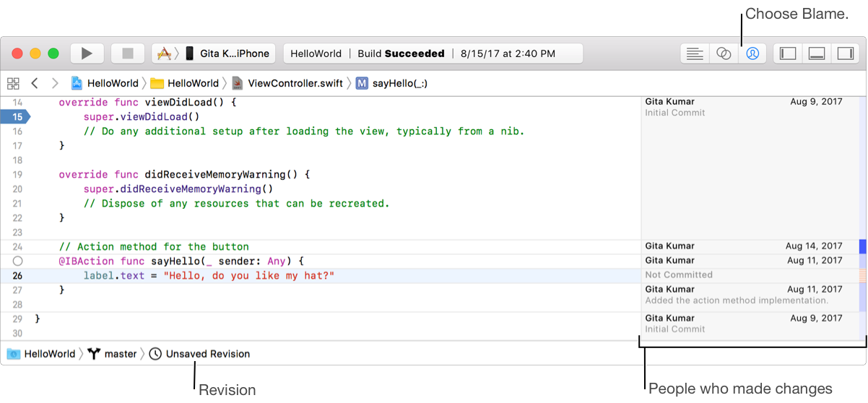Click the blue change marker in scroller
Image resolution: width=868 pixels, height=403 pixels.
(x=862, y=246)
